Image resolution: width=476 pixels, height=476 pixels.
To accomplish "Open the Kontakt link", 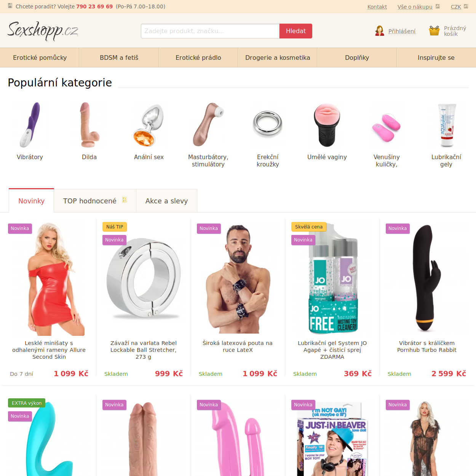I will point(377,6).
